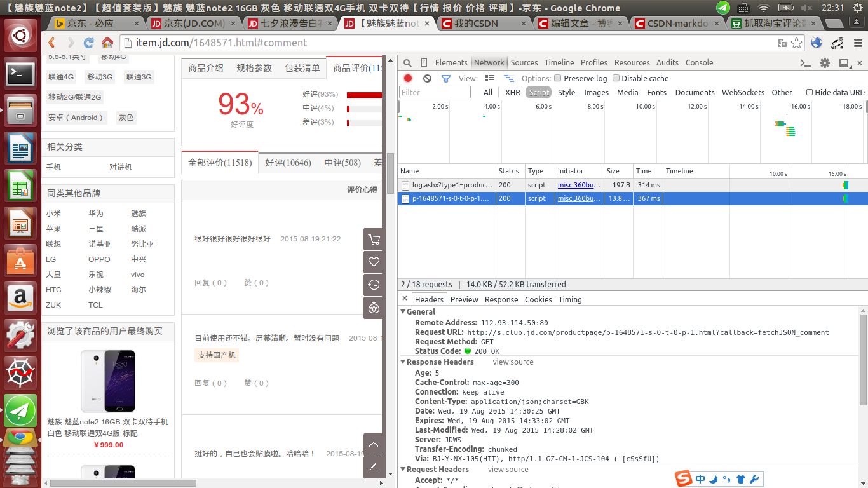Collapse the Request Headers section
Image resolution: width=868 pixels, height=488 pixels.
click(x=403, y=470)
